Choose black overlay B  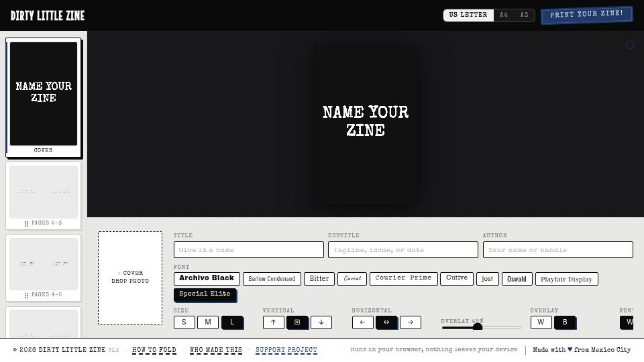[565, 322]
